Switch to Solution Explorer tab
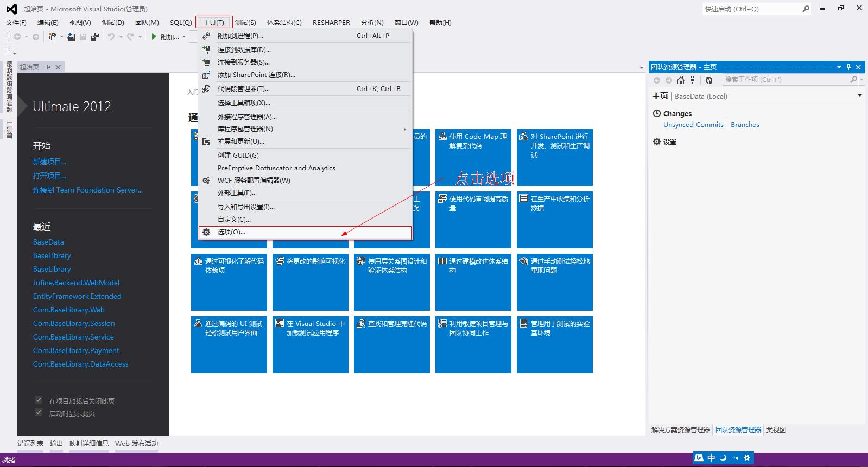This screenshot has width=868, height=467. [681, 430]
